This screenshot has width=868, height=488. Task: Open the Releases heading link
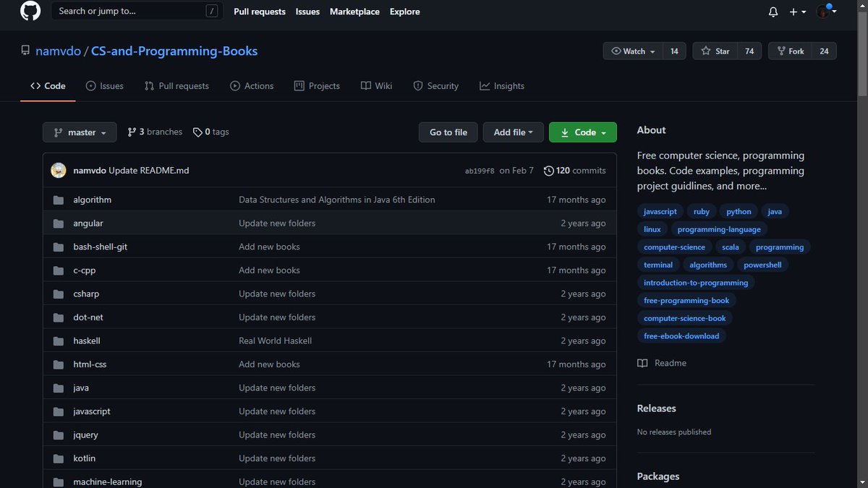tap(656, 408)
